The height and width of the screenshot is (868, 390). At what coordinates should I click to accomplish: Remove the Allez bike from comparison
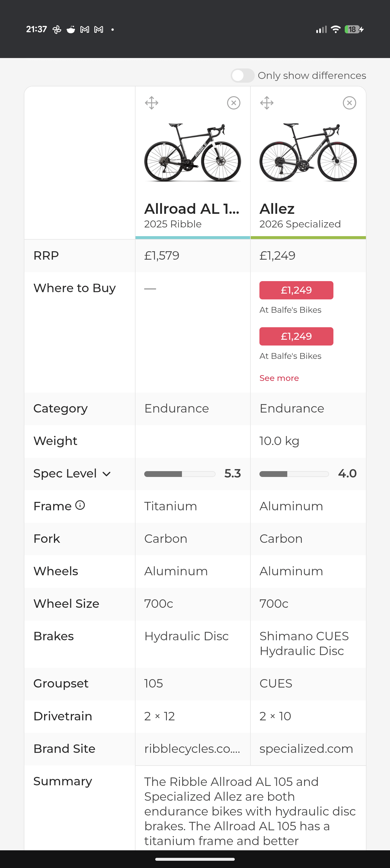(349, 103)
